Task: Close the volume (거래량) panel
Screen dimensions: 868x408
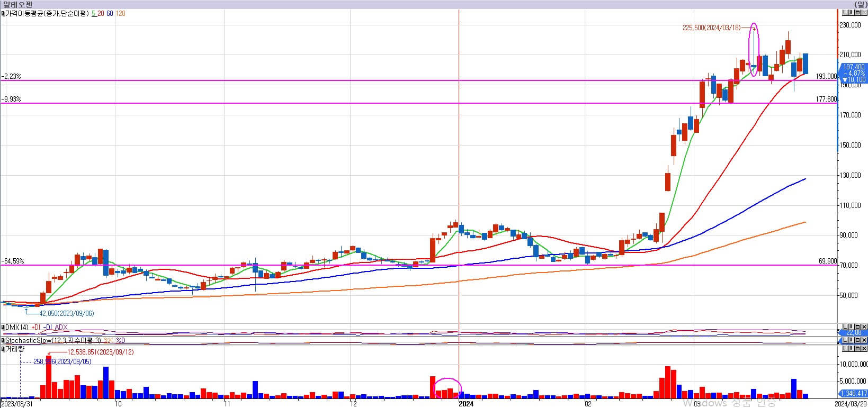Action: 864,348
